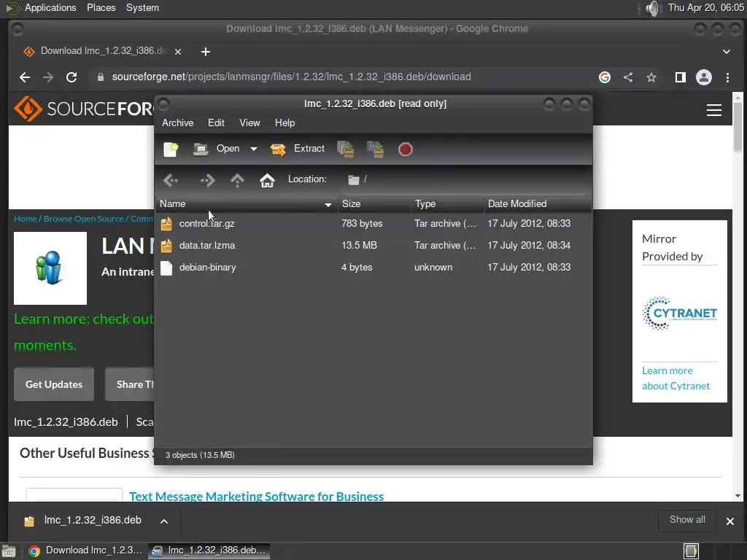Viewport: 747px width, 560px height.
Task: Click the Add Folder to archive icon
Action: pyautogui.click(x=376, y=149)
